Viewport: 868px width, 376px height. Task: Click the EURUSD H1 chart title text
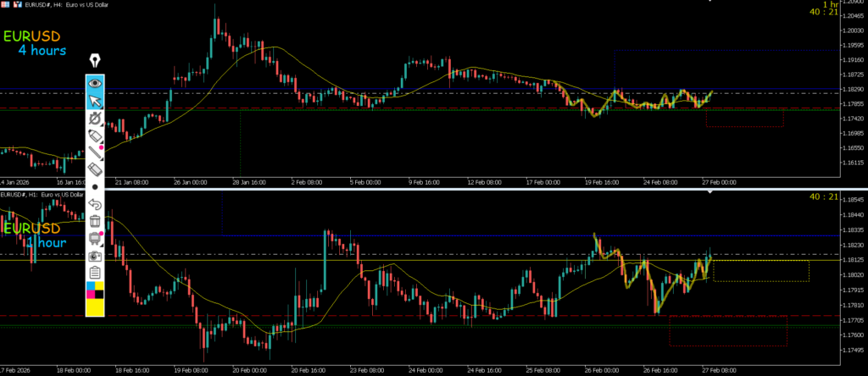(x=42, y=196)
